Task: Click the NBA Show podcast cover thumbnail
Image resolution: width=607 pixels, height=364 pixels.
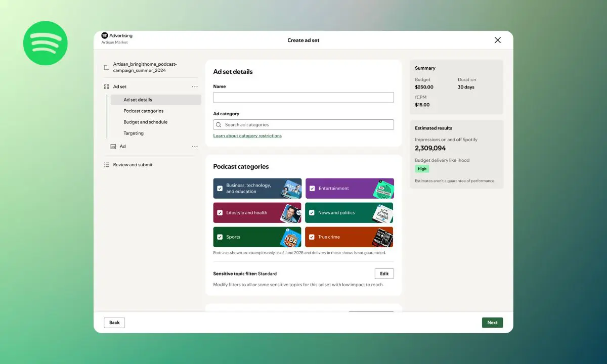Action: click(x=291, y=238)
